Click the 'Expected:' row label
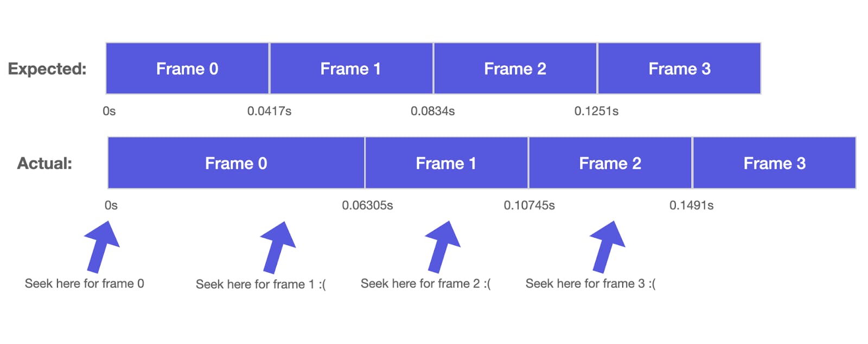 pyautogui.click(x=47, y=69)
